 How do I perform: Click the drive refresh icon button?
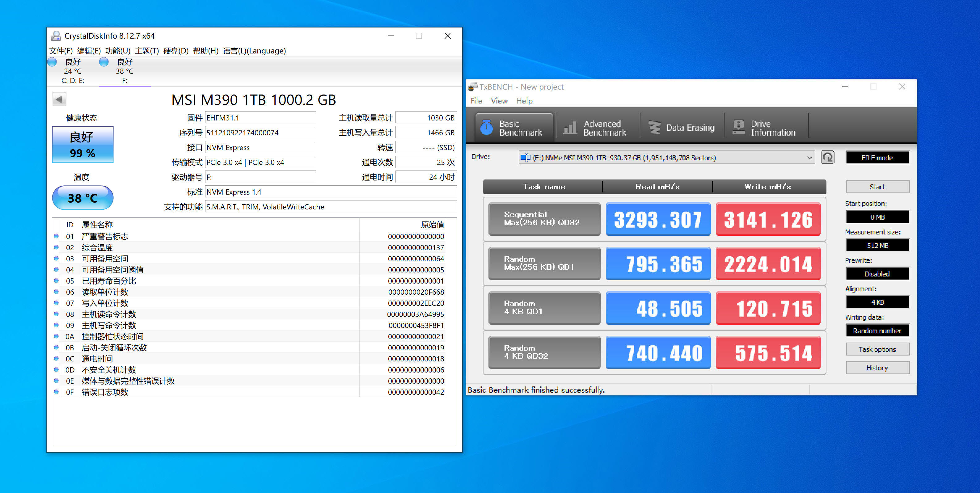click(827, 158)
